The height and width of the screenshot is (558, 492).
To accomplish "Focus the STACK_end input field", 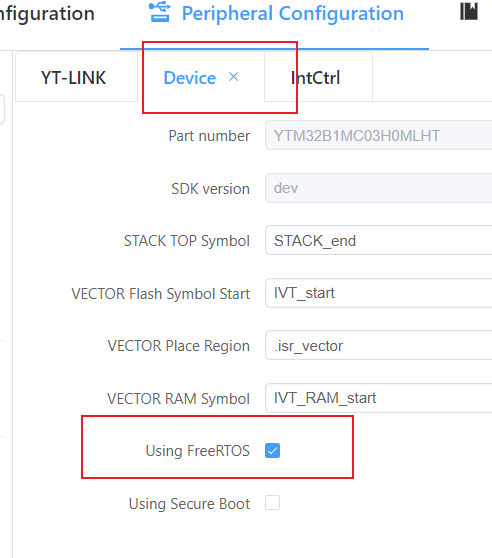I will [x=379, y=240].
